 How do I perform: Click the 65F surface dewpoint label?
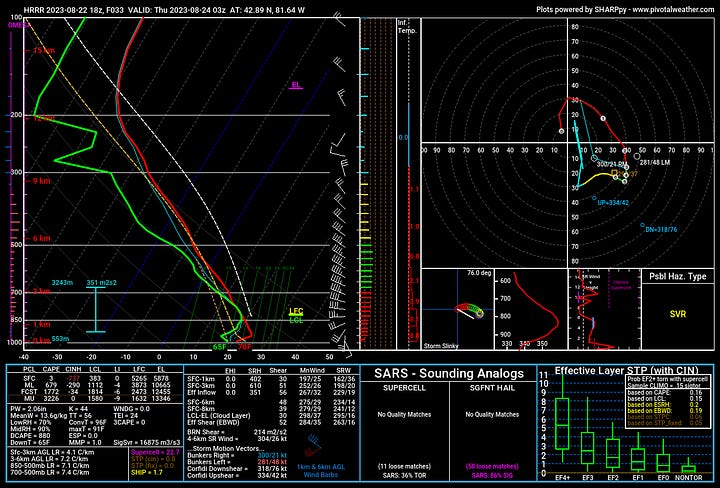[219, 347]
